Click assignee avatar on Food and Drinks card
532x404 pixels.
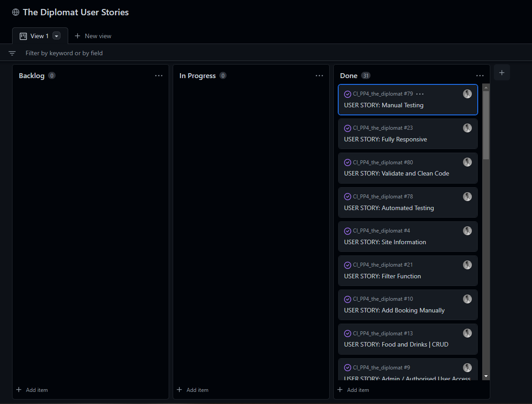click(467, 334)
